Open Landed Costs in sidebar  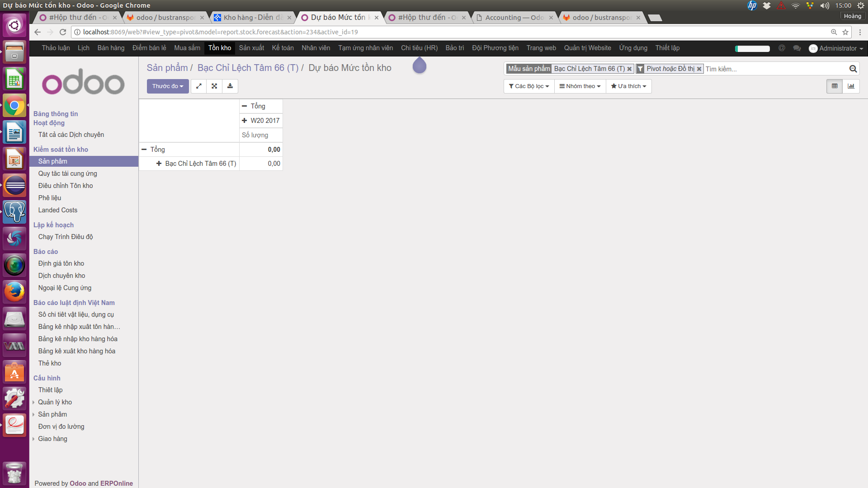(x=57, y=210)
